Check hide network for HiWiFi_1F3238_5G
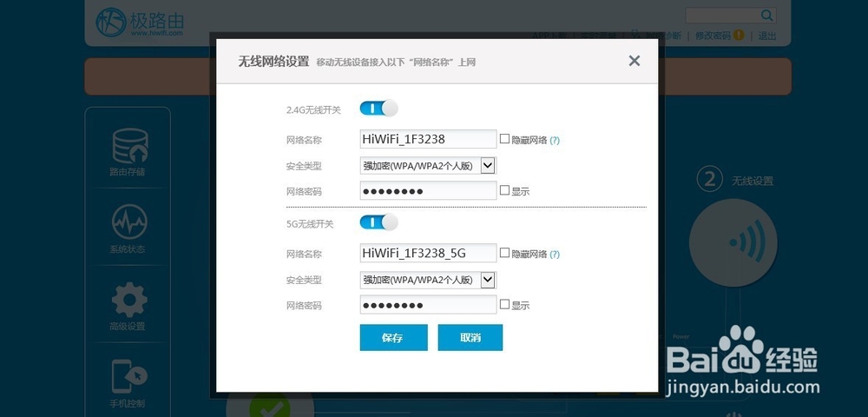This screenshot has width=868, height=417. (x=504, y=253)
